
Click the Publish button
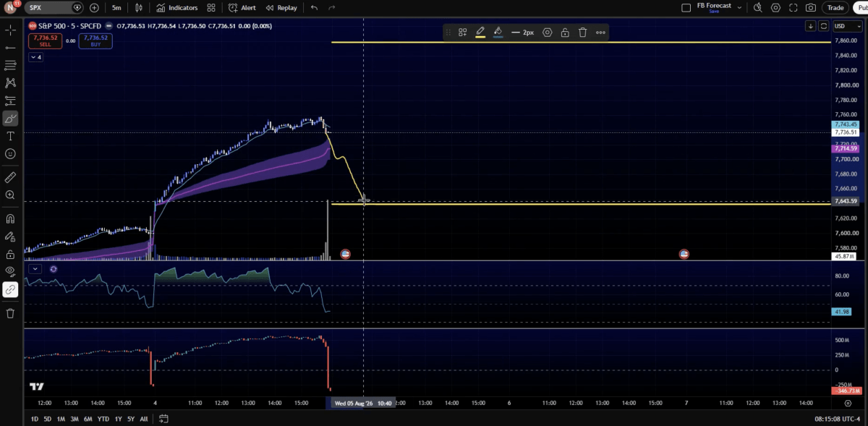[859, 7]
